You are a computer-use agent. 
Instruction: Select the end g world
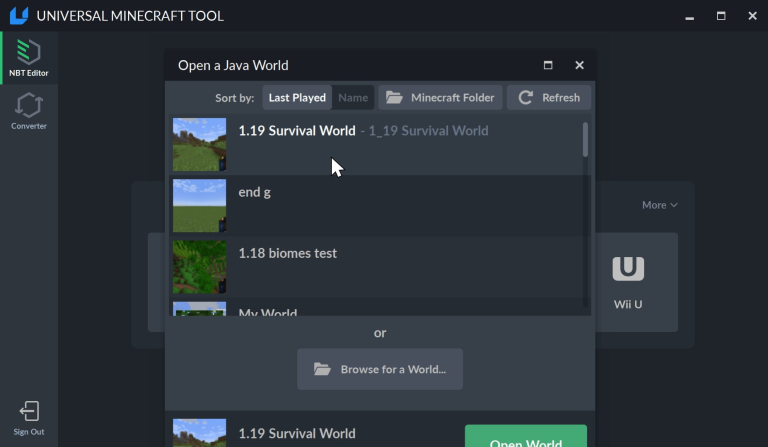[376, 206]
